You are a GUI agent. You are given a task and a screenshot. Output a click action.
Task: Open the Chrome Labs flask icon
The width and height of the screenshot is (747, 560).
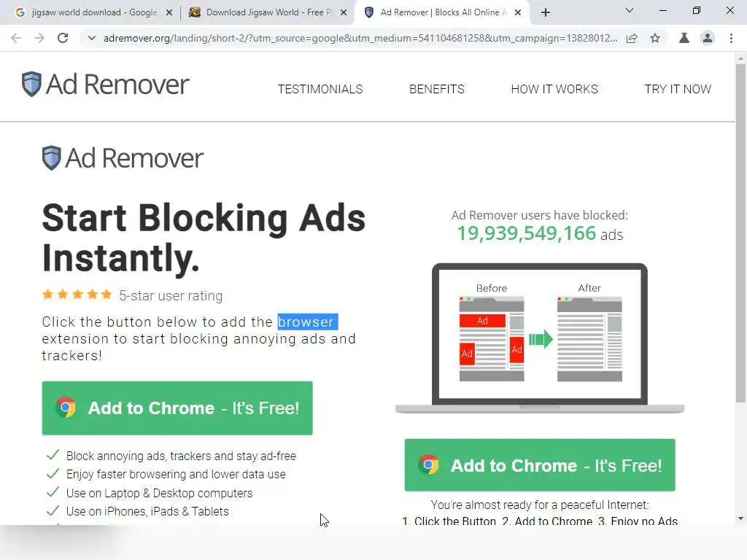[x=684, y=38]
